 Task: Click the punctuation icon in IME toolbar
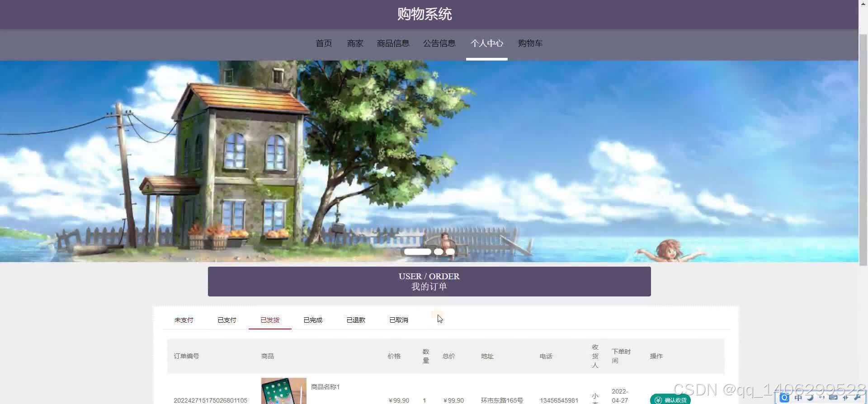point(822,398)
